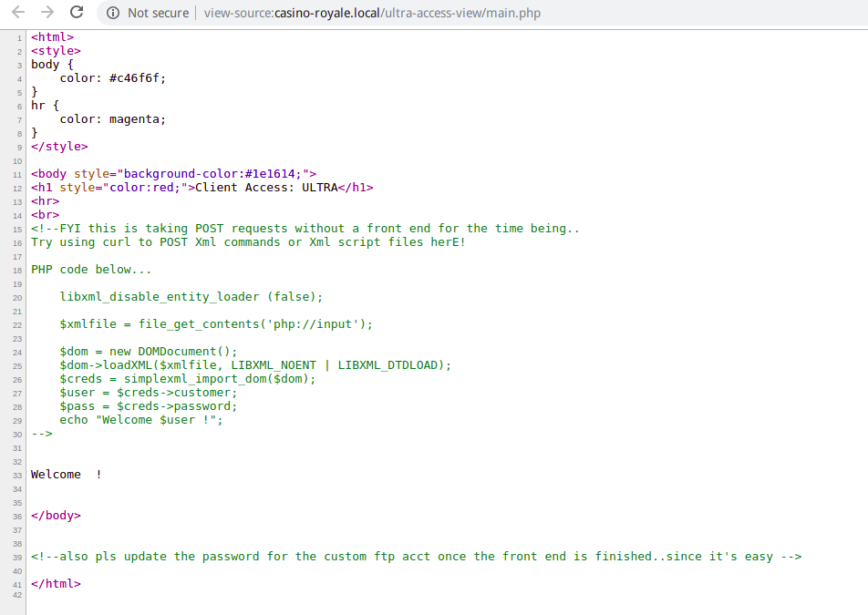868x615 pixels.
Task: Click the comment end marker on line 30
Action: pyautogui.click(x=42, y=434)
